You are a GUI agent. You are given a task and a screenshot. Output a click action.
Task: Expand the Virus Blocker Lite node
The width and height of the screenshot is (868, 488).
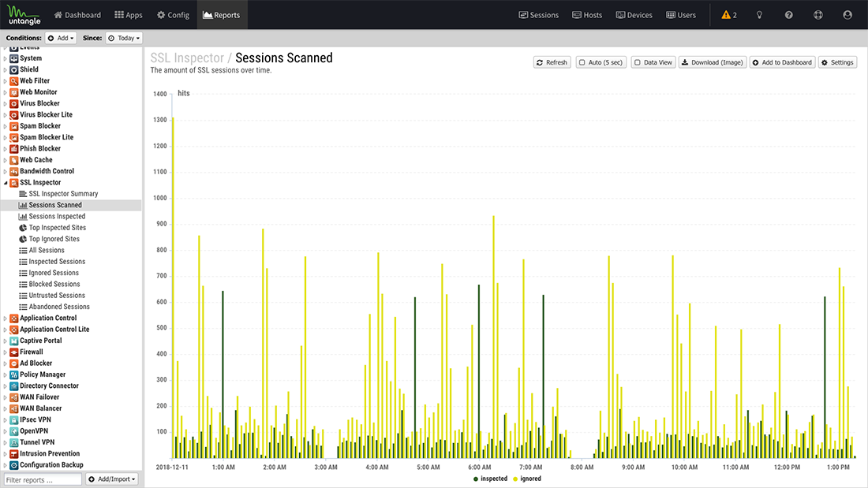[x=6, y=115]
